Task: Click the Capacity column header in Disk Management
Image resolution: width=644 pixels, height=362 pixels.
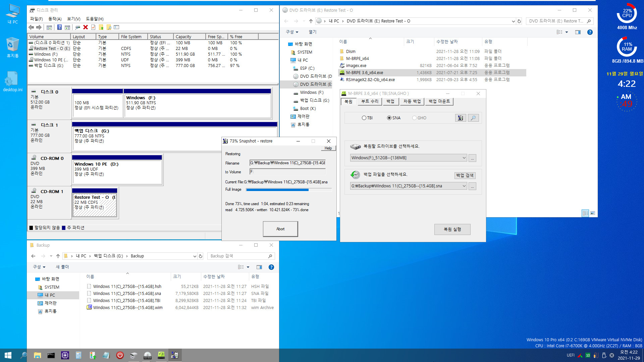Action: (190, 37)
